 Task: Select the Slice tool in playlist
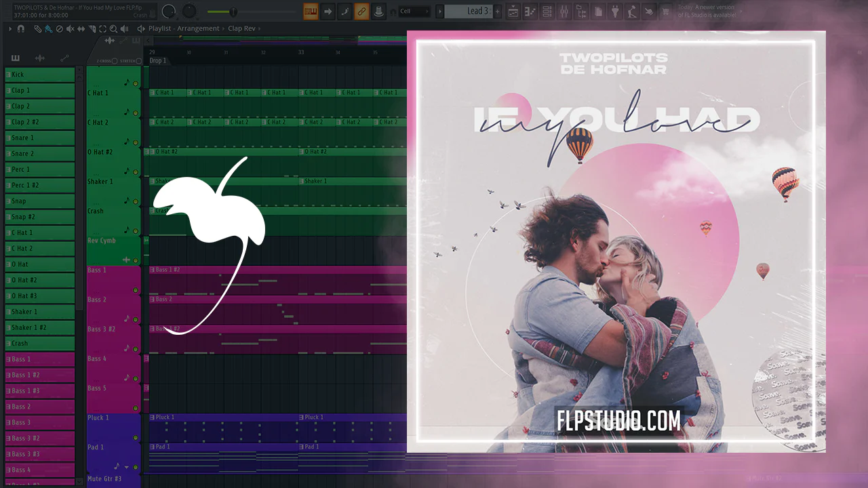point(92,29)
